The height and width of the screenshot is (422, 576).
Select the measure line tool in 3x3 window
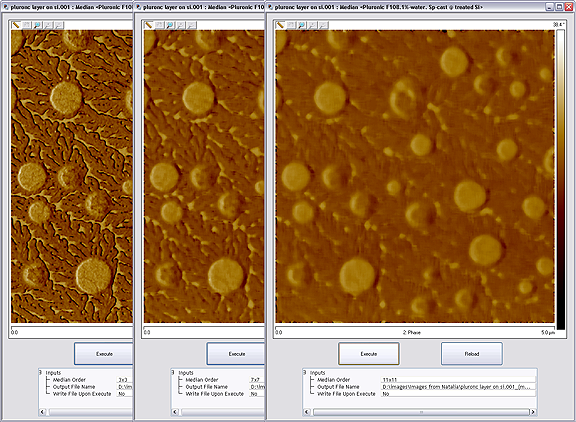[16, 25]
